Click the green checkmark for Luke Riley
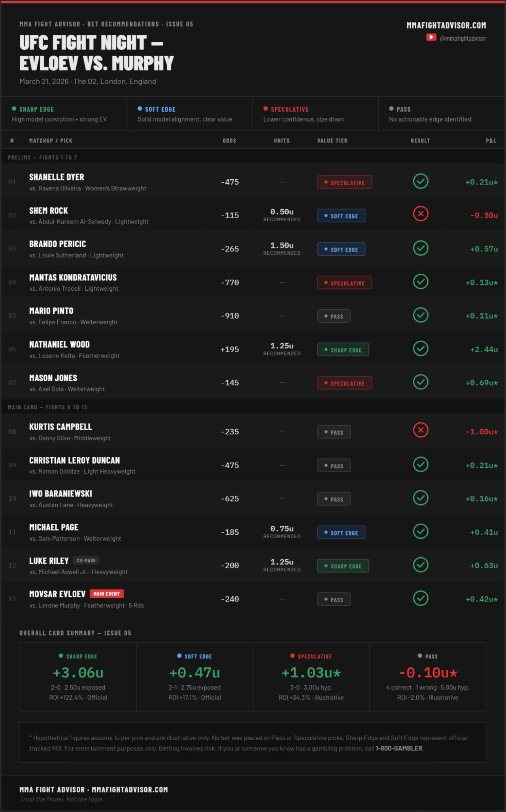The width and height of the screenshot is (506, 812). coord(421,565)
